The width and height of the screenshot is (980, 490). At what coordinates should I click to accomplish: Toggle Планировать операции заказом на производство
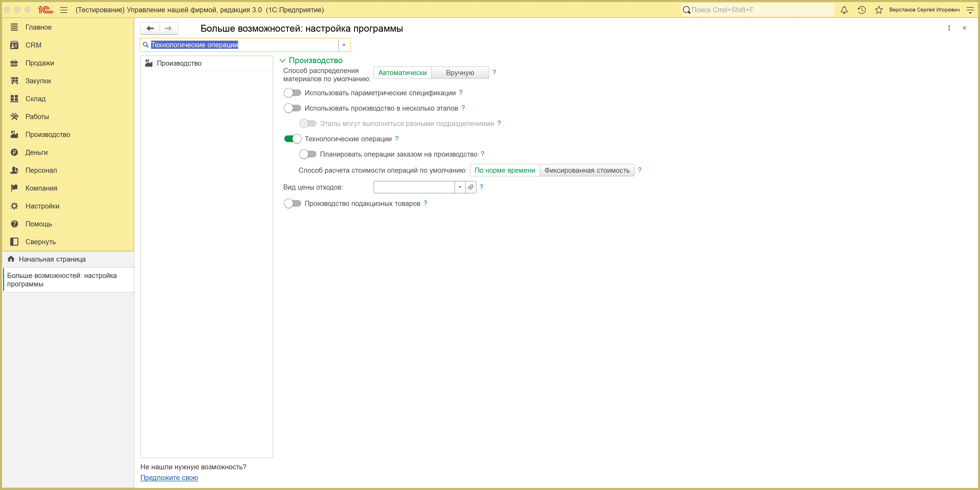[x=308, y=154]
